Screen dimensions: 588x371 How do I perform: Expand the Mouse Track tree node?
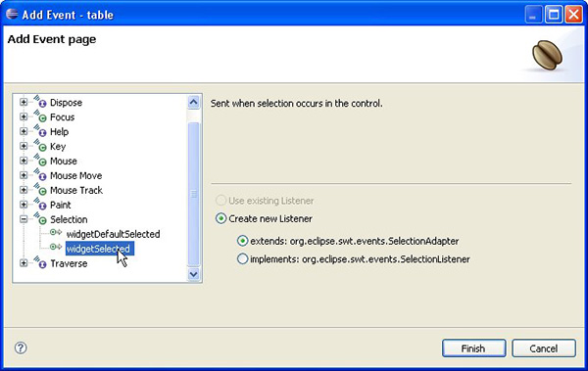coord(24,190)
